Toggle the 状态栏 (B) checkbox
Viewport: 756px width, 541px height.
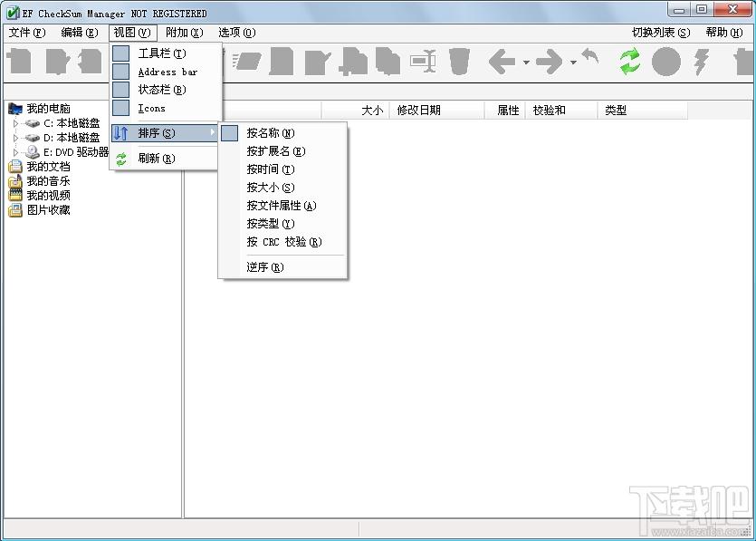coord(120,90)
